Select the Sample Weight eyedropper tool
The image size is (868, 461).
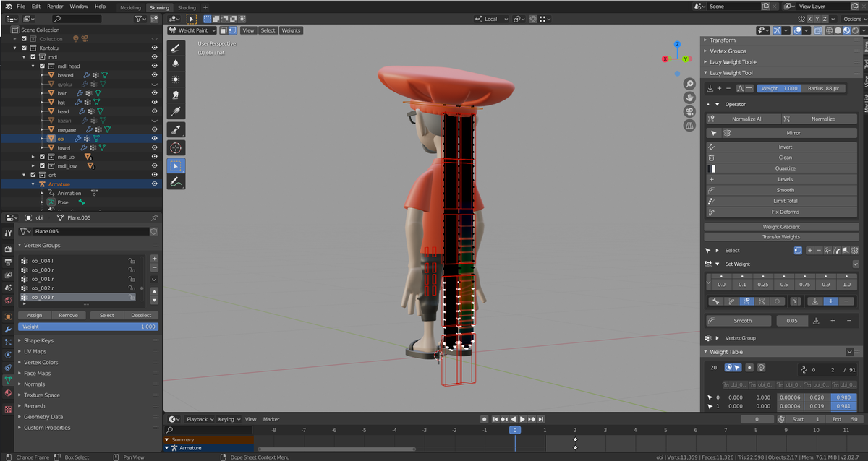pyautogui.click(x=176, y=129)
